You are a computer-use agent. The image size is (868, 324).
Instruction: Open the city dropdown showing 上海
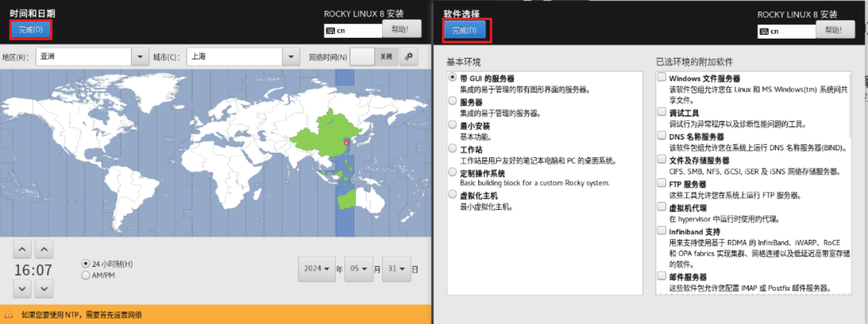coord(243,57)
